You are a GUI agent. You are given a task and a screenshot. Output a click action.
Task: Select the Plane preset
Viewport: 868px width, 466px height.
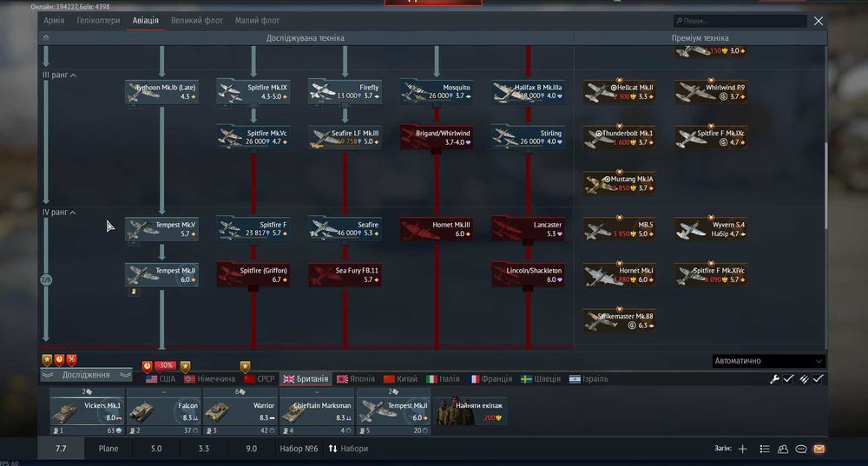[x=108, y=449]
